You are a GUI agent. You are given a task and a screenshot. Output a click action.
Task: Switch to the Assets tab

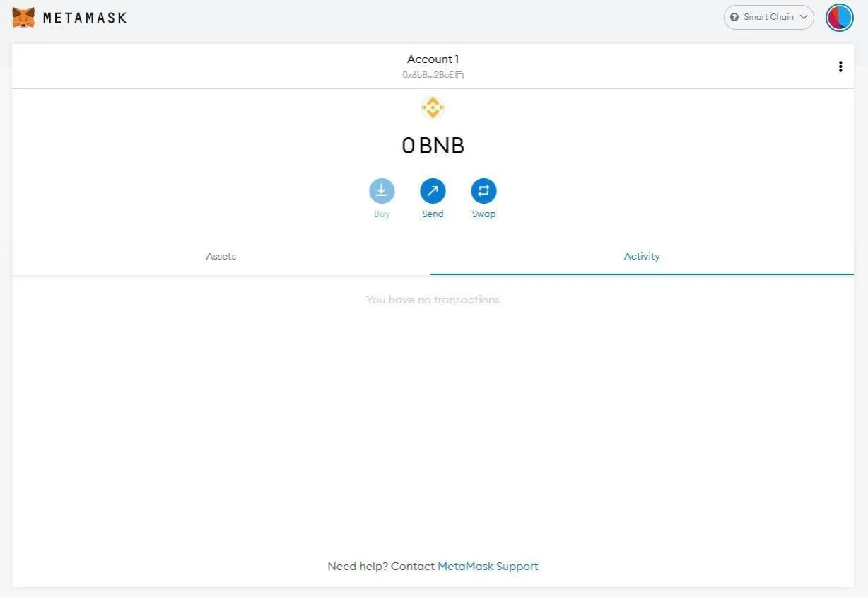pos(221,256)
